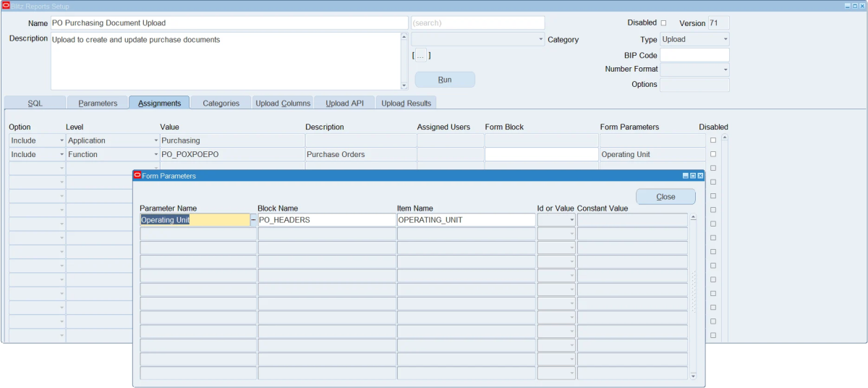The width and height of the screenshot is (868, 388).
Task: Click up arrow of Assignments list scrollbar
Action: pyautogui.click(x=725, y=138)
